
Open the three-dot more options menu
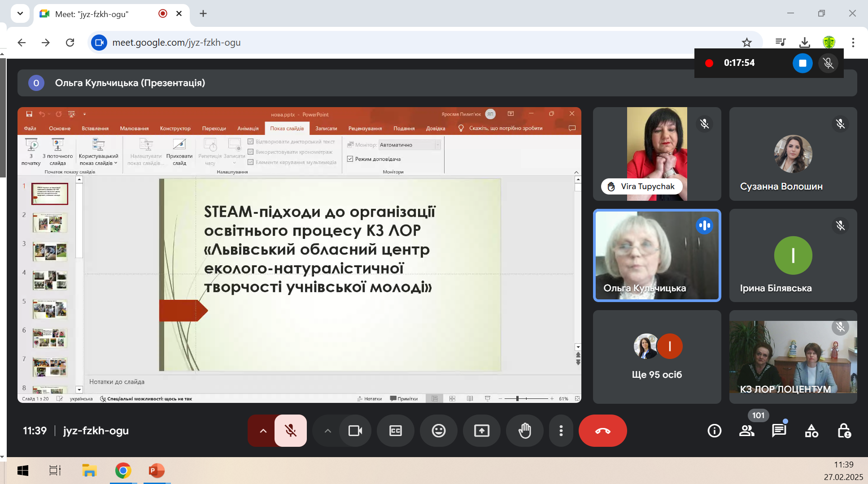561,431
